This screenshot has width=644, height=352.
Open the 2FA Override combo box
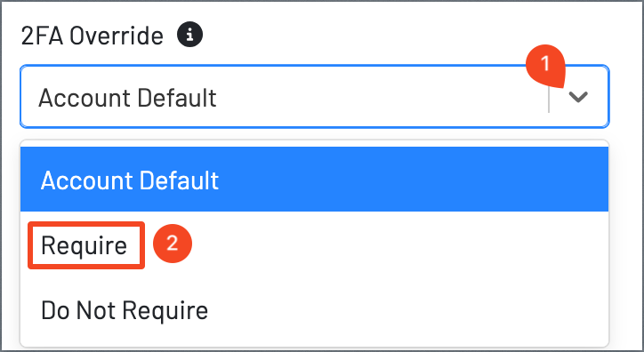315,97
